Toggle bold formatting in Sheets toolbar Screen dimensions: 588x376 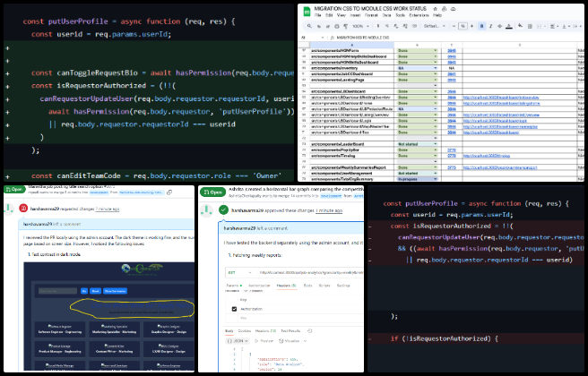pos(482,26)
